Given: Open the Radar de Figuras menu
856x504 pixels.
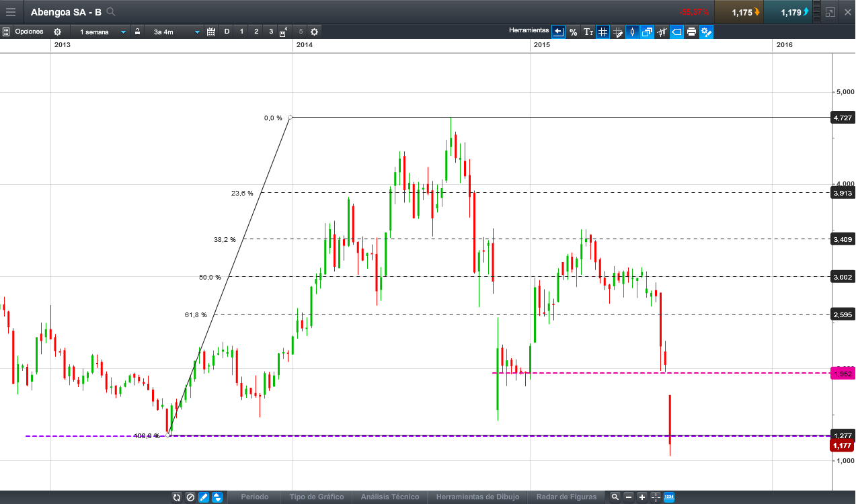Looking at the screenshot, I should (x=566, y=497).
